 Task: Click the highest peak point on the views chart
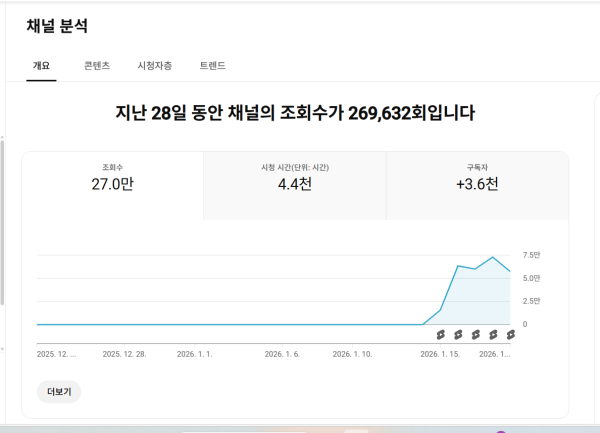pyautogui.click(x=493, y=257)
